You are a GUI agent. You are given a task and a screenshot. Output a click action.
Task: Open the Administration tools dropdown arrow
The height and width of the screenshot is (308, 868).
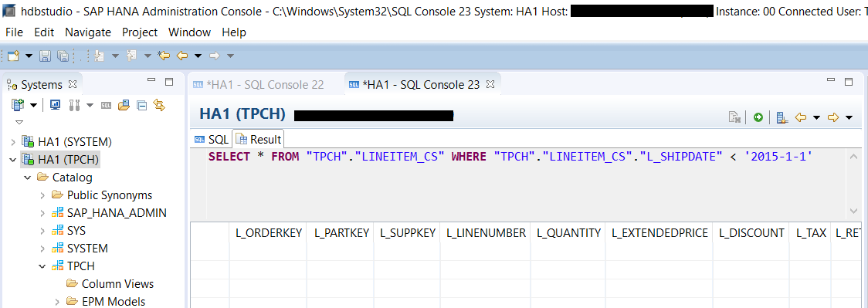click(90, 105)
